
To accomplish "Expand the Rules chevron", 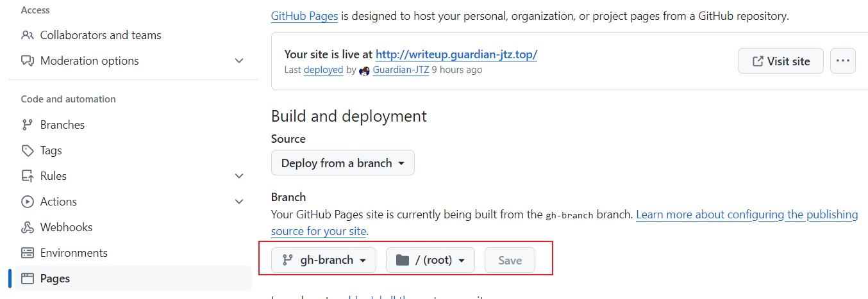I will (239, 176).
